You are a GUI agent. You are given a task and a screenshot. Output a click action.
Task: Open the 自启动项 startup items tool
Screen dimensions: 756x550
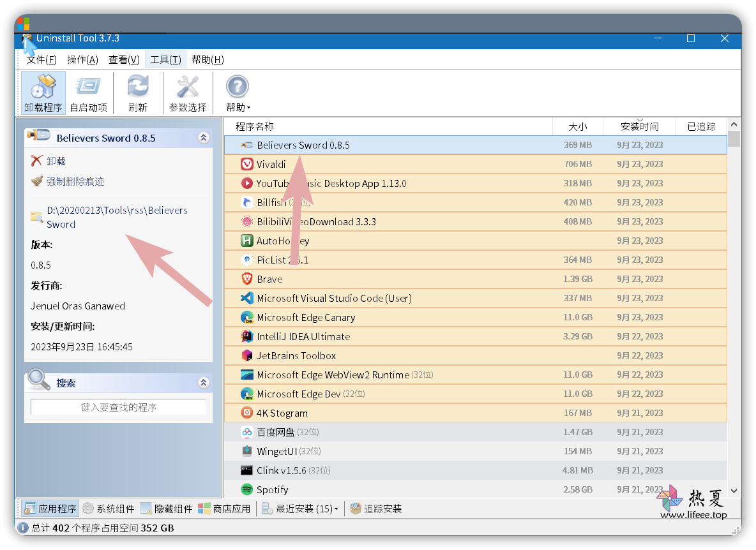(88, 93)
